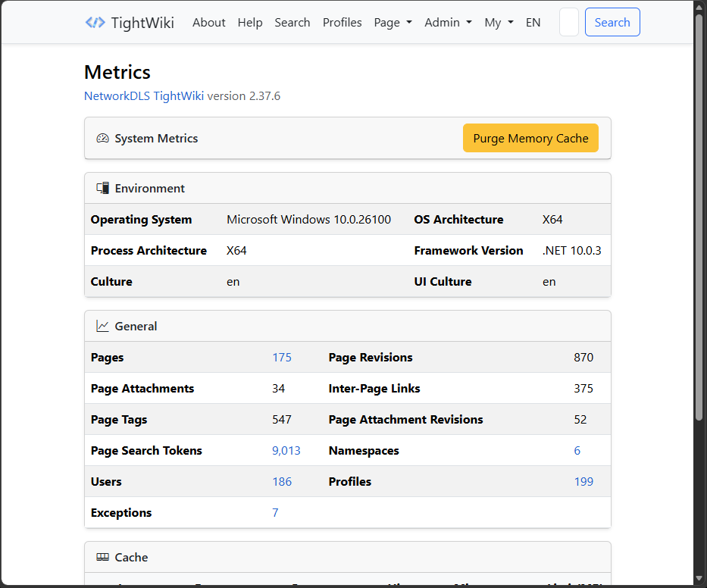Open the Namespaces count link 6
The height and width of the screenshot is (588, 707).
577,451
